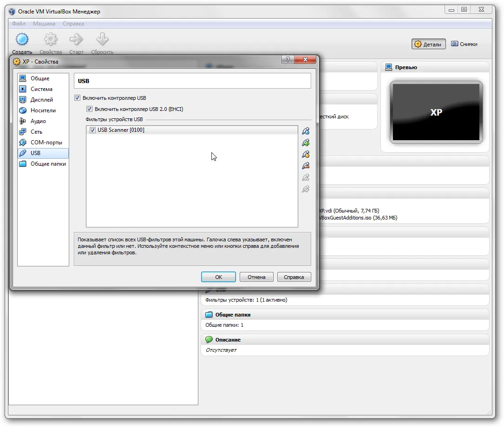504x427 pixels.
Task: Switch to the Детали details view
Action: tap(428, 44)
